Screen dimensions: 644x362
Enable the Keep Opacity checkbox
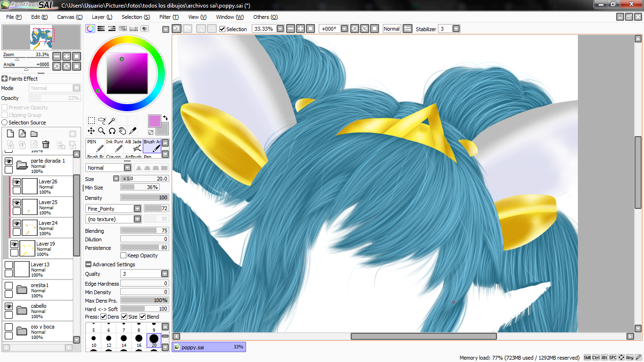pyautogui.click(x=124, y=255)
